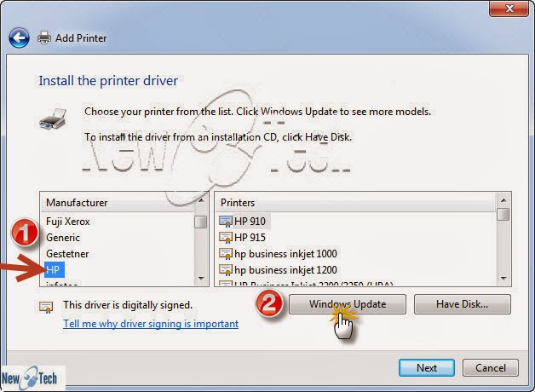The width and height of the screenshot is (535, 392).
Task: Open Windows Update for more models
Action: pyautogui.click(x=348, y=304)
